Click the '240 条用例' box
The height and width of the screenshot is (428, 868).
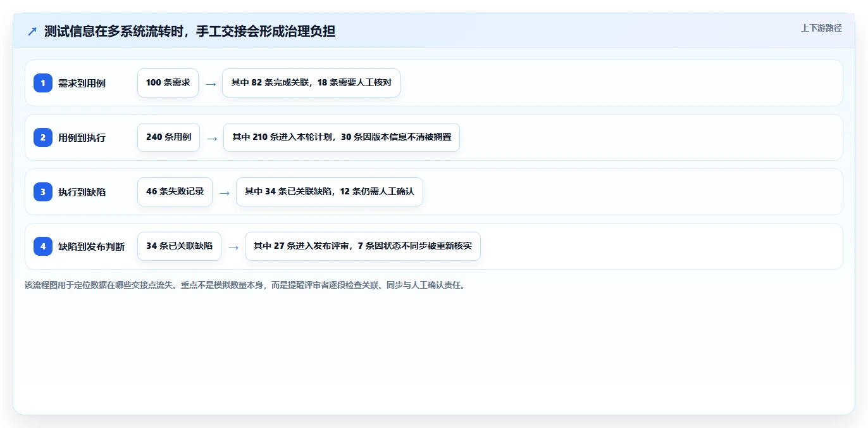tap(168, 137)
